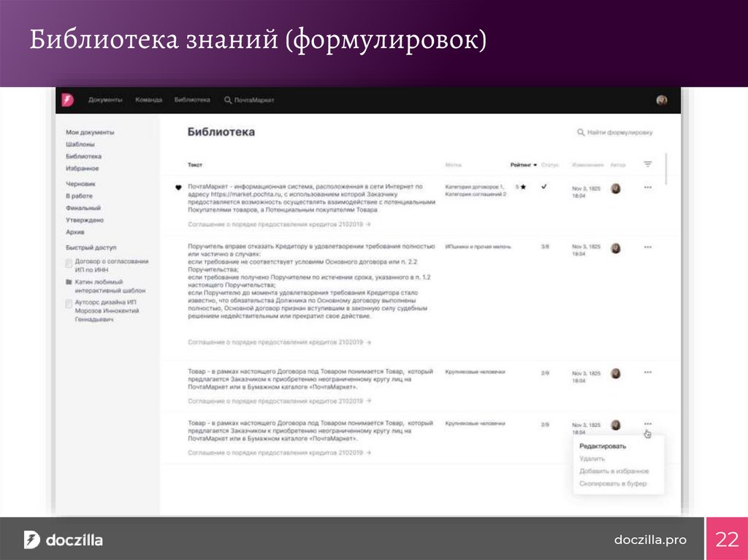This screenshot has height=560, width=748.
Task: Open the Рейтинг sort dropdown
Action: [524, 164]
